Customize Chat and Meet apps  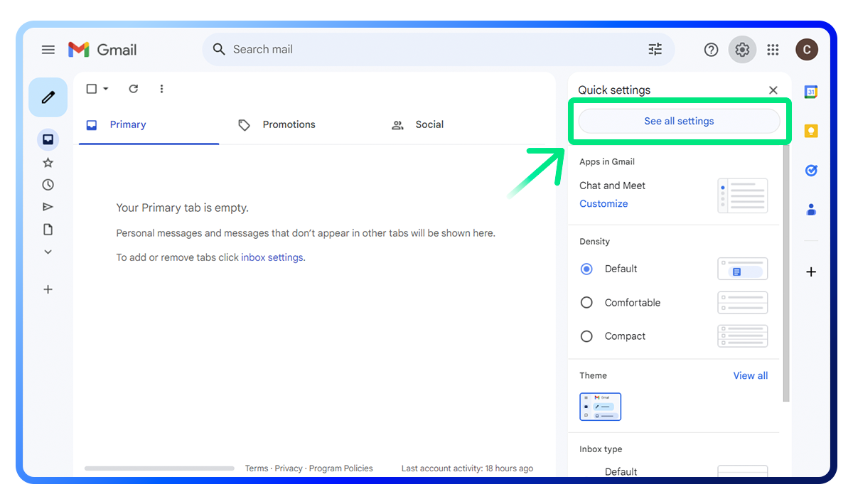[603, 203]
